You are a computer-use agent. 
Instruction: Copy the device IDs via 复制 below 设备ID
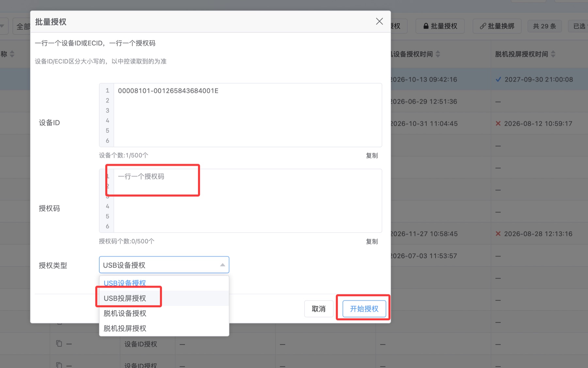(x=372, y=156)
